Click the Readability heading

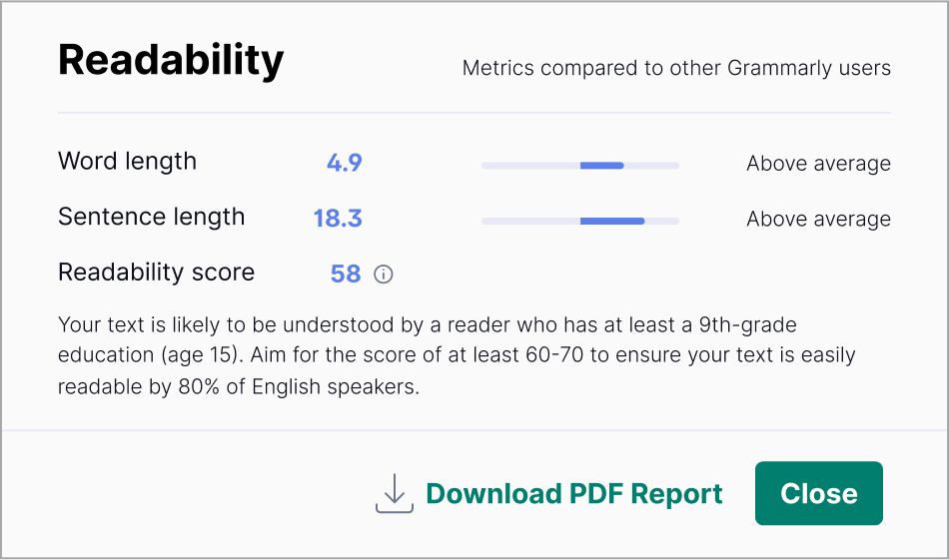click(171, 61)
